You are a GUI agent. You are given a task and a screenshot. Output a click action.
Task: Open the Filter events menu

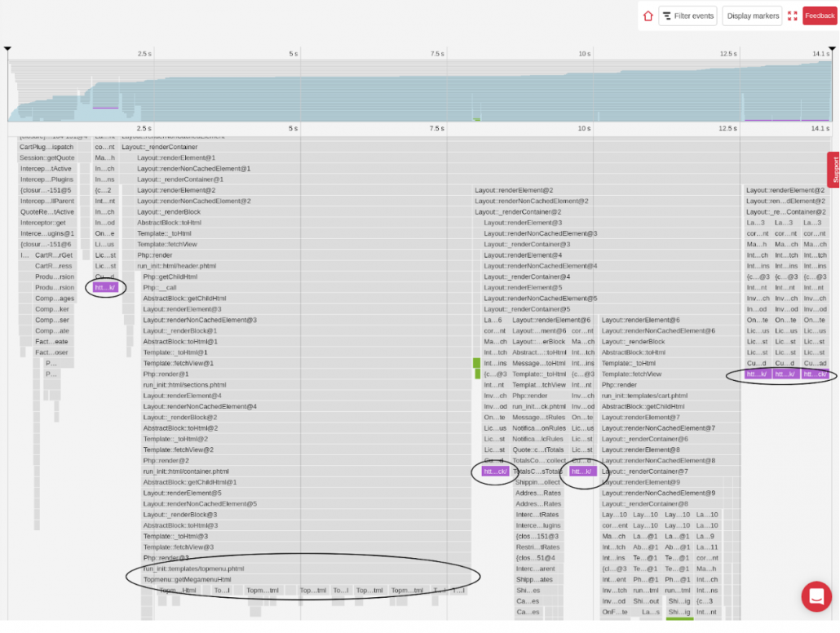pos(687,15)
